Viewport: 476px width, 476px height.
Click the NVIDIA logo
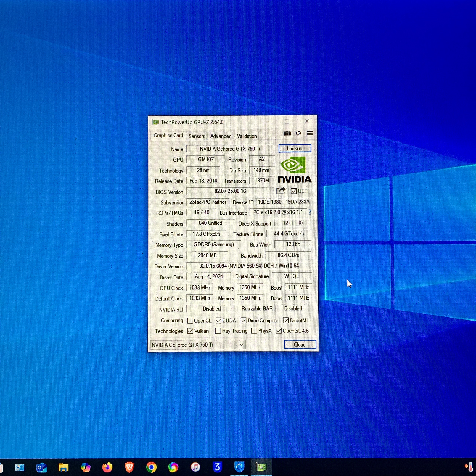[294, 170]
